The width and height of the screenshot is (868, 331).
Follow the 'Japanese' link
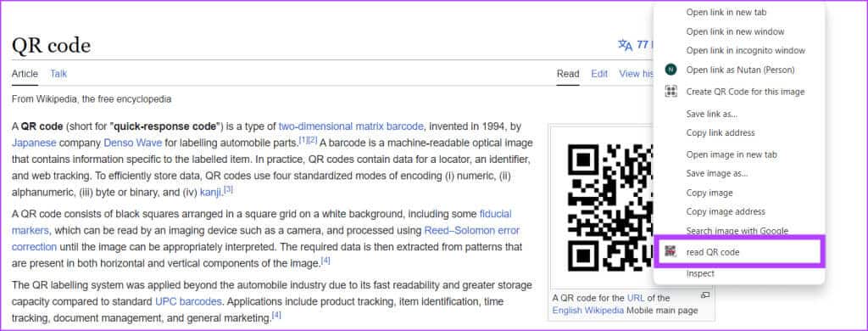click(34, 143)
